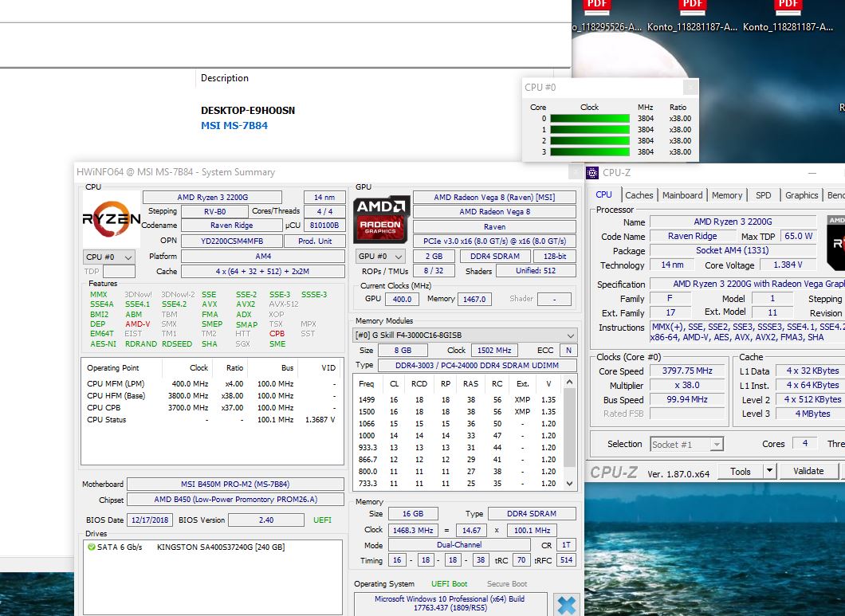Open the Mainboard tab in CPU-Z
The image size is (845, 616).
pos(682,195)
